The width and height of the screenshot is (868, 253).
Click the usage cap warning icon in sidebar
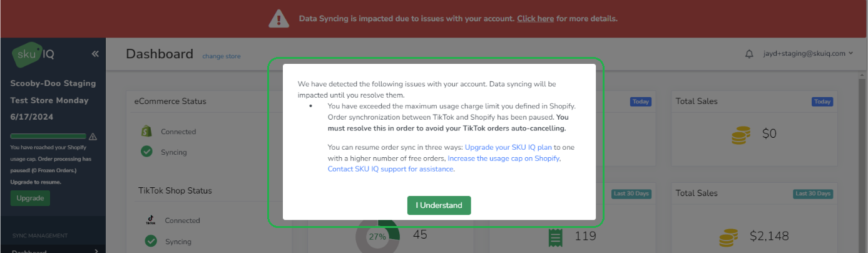[x=93, y=137]
